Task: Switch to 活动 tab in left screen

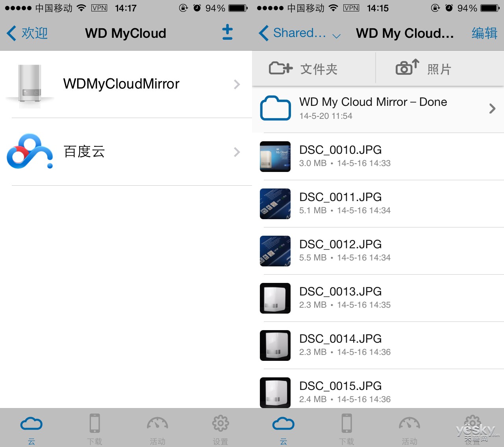Action: tap(157, 429)
